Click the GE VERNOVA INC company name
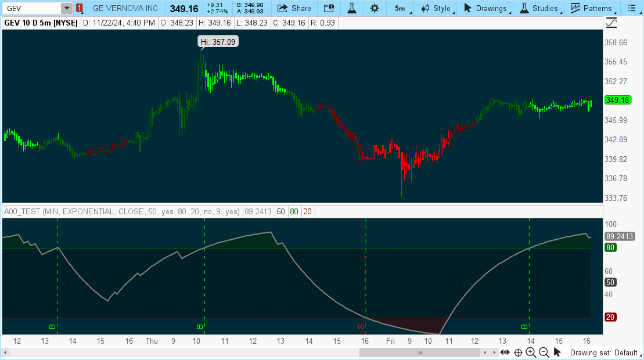644x360 pixels. [x=125, y=8]
